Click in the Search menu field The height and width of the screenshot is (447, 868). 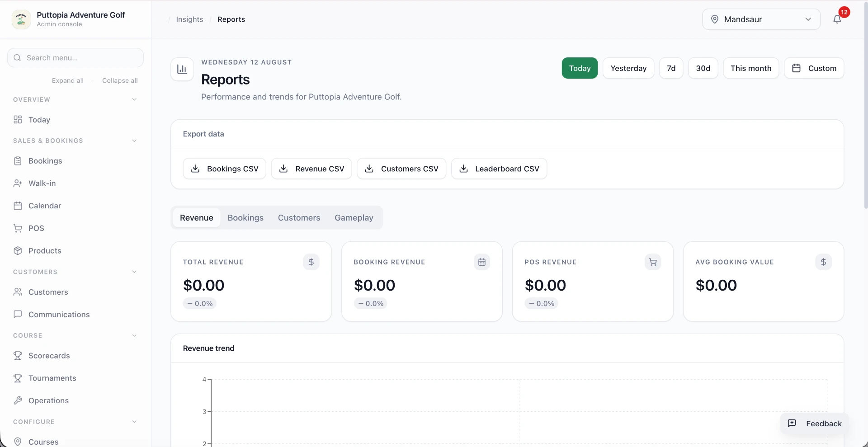75,58
